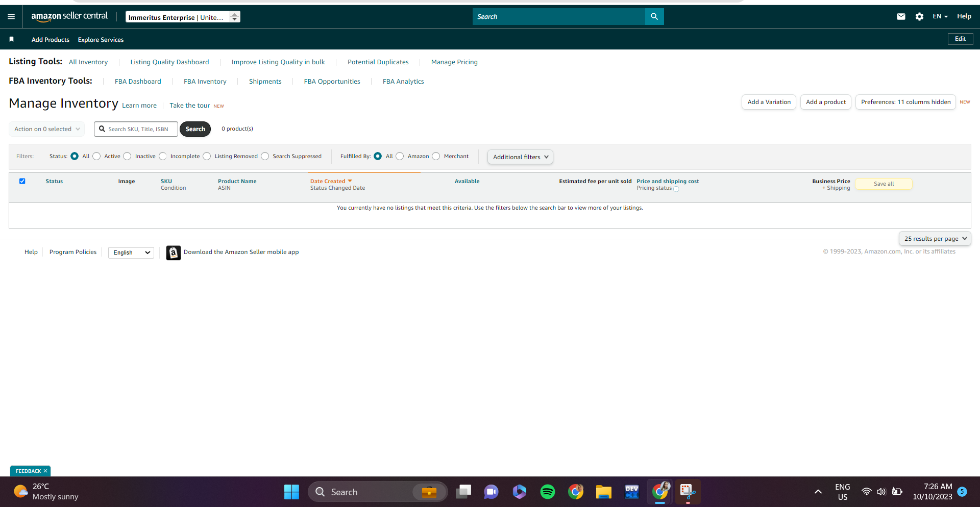Click the inventory Search button

[195, 129]
